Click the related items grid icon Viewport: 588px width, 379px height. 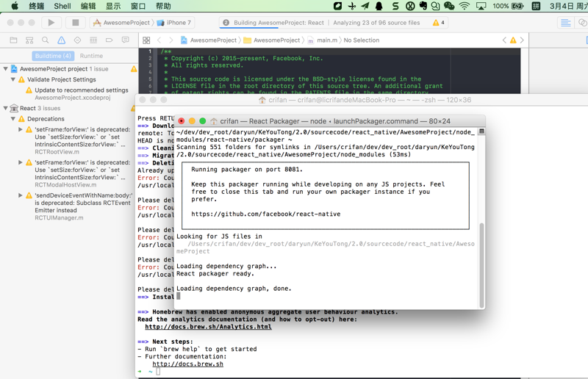tap(146, 40)
